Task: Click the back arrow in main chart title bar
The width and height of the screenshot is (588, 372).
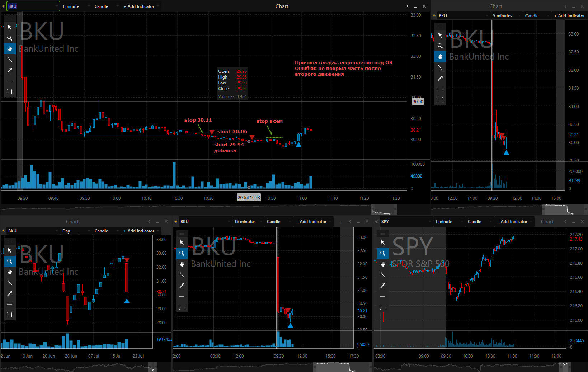Action: coord(407,6)
